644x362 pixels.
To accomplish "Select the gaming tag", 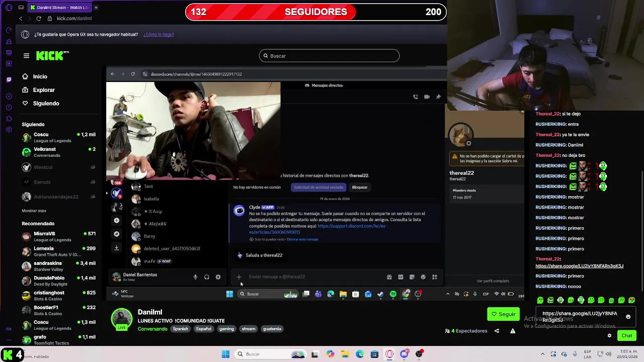I will click(226, 329).
